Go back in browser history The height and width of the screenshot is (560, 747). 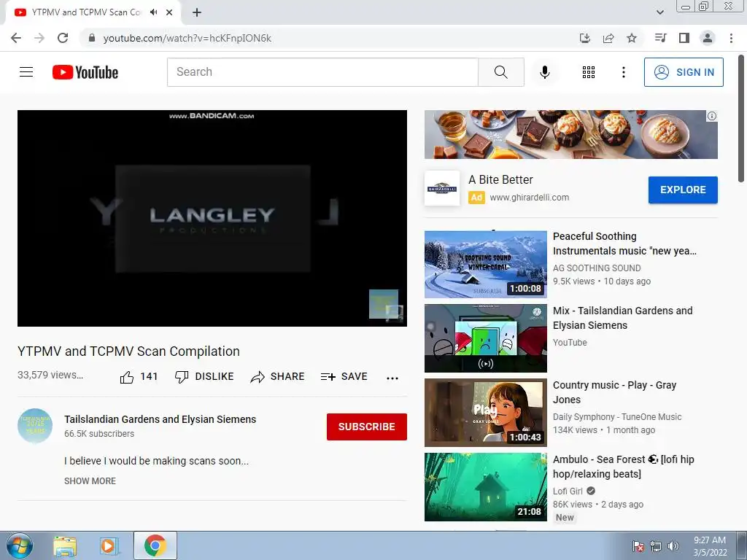coord(16,38)
